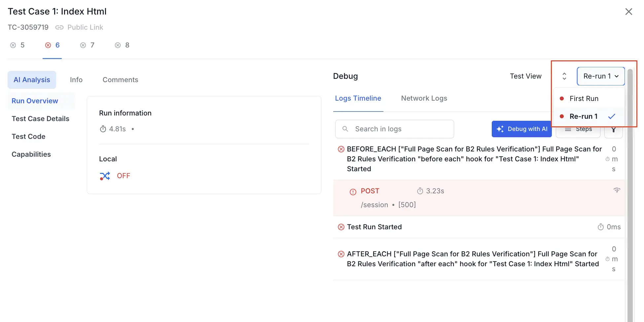Open Test Code in the sidebar
This screenshot has width=644, height=322.
click(28, 136)
